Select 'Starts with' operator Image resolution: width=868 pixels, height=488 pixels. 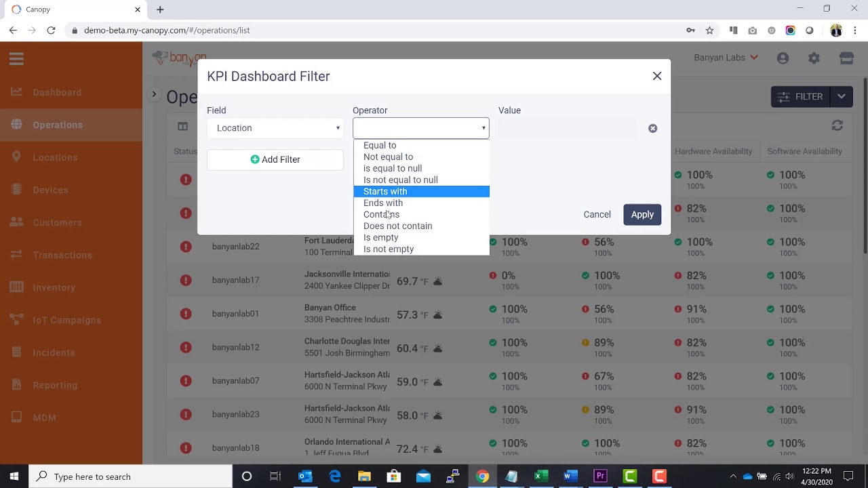pos(421,191)
